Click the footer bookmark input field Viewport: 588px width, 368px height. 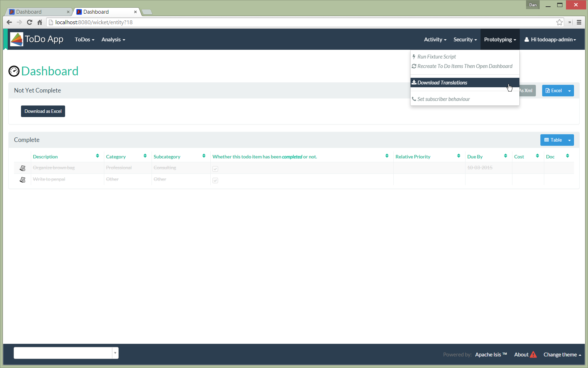click(63, 353)
